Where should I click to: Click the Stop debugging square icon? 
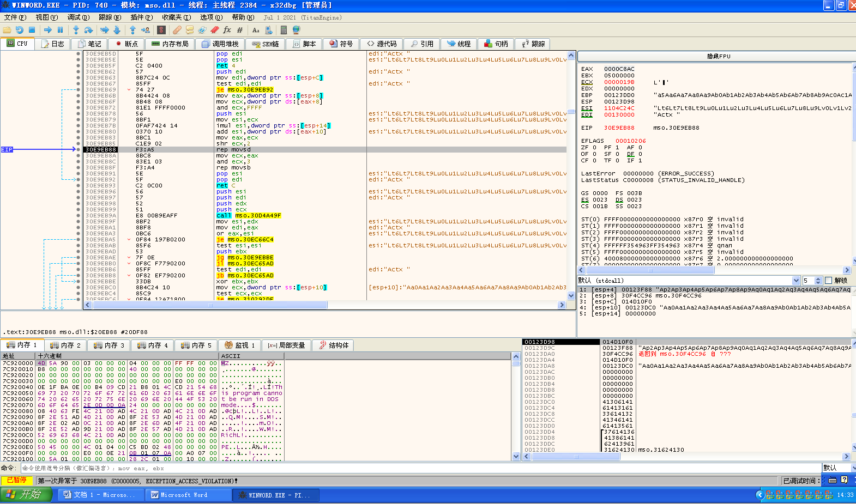32,30
